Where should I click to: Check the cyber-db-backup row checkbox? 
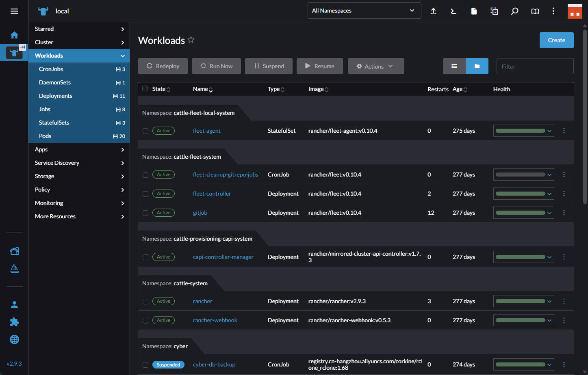tap(145, 365)
